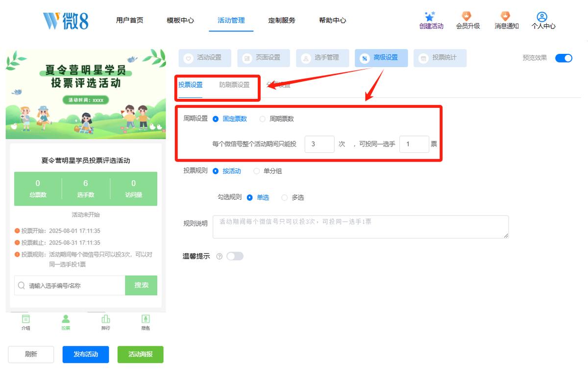Image resolution: width=588 pixels, height=380 pixels.
Task: Click the 报名 icon in preview
Action: (146, 319)
